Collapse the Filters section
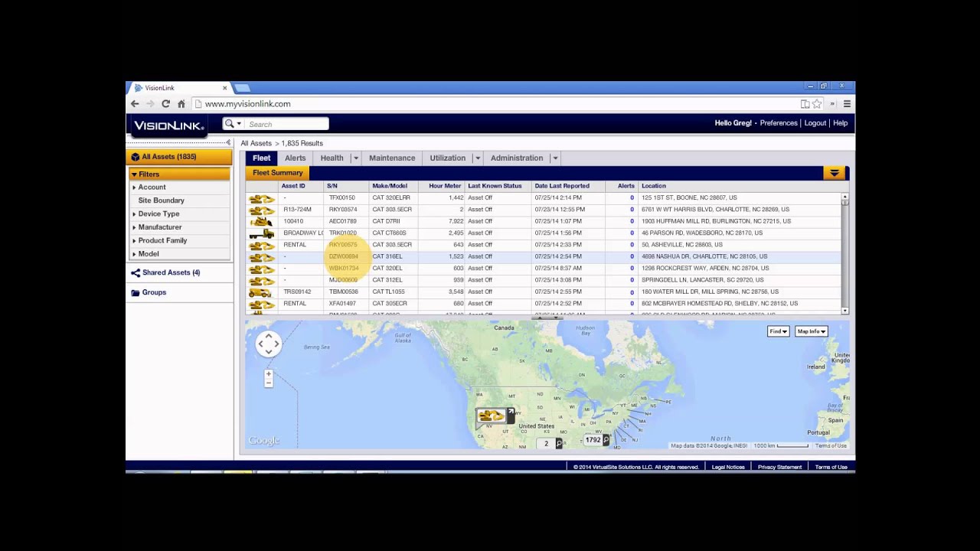980x551 pixels. click(179, 174)
